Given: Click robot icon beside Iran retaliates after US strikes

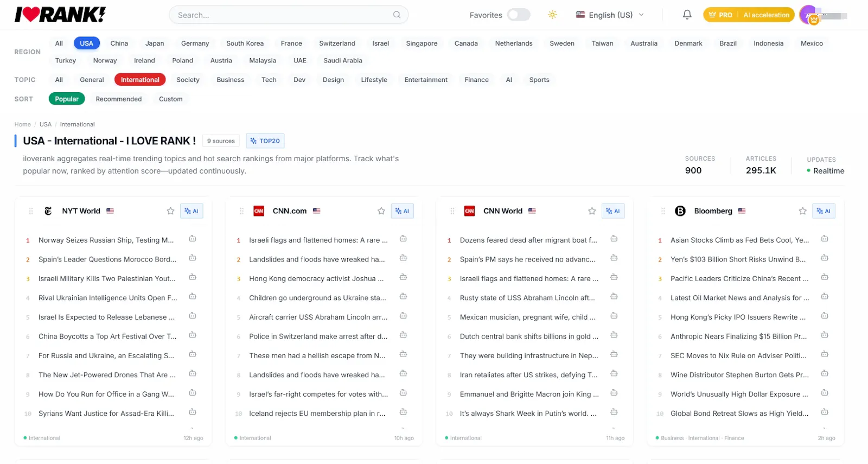Looking at the screenshot, I should tap(614, 374).
